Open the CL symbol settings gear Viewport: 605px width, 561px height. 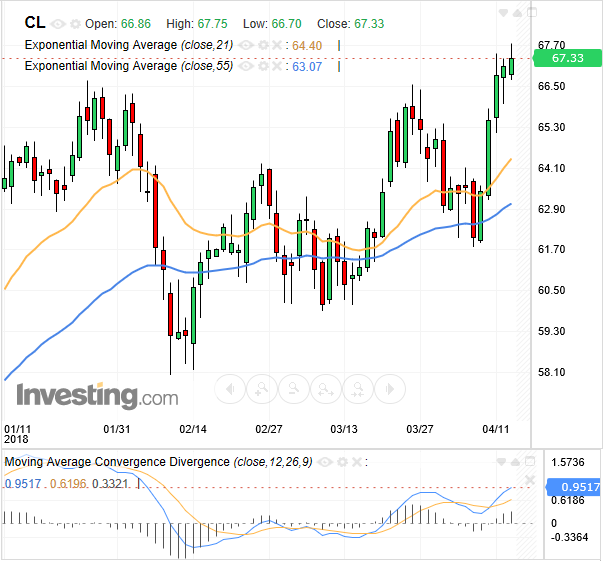tap(75, 24)
